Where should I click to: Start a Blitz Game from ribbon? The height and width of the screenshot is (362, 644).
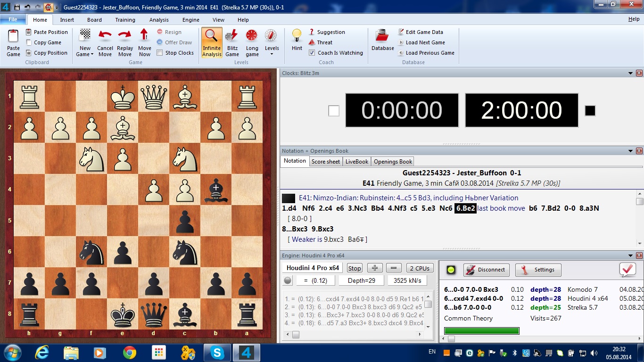232,36
